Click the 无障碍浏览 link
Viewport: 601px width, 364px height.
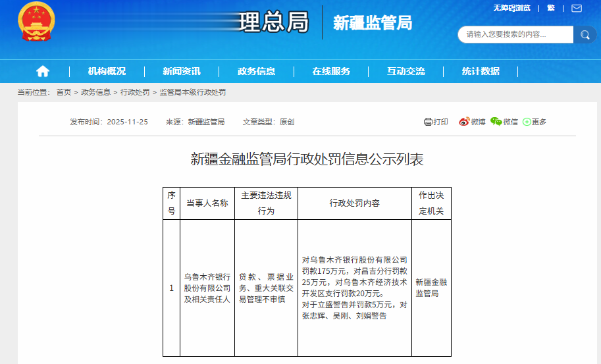coord(511,8)
